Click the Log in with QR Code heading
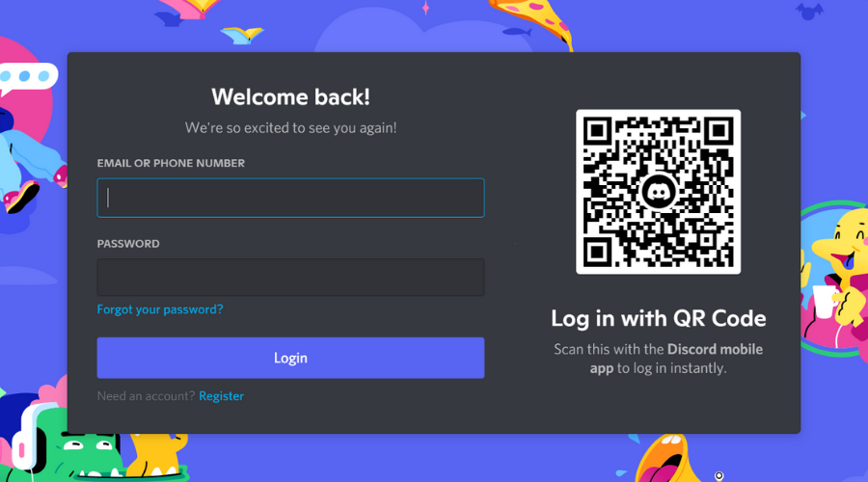868x482 pixels. [658, 318]
